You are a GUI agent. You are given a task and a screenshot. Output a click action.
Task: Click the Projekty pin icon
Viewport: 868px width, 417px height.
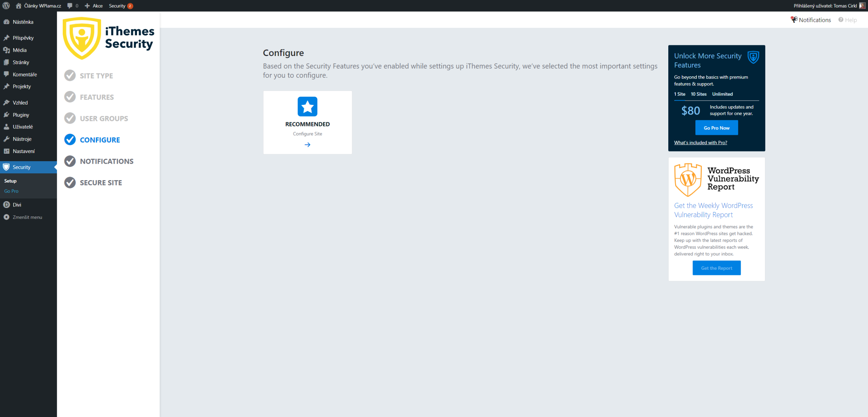6,86
